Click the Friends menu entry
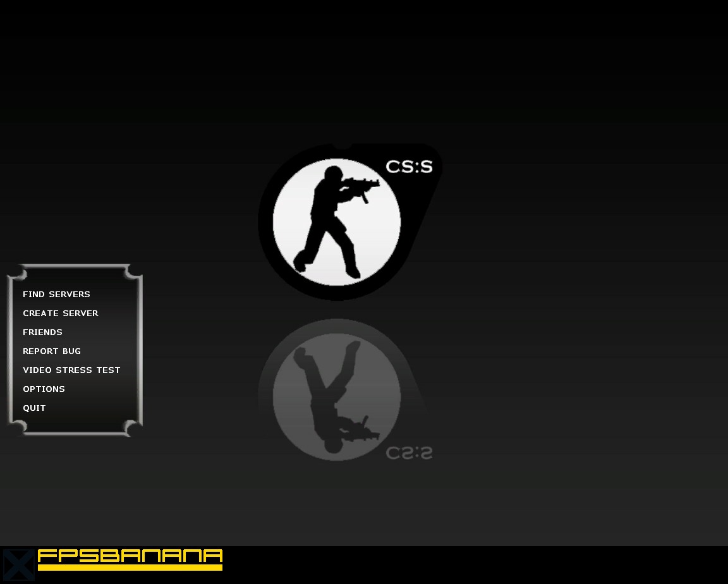 click(42, 332)
